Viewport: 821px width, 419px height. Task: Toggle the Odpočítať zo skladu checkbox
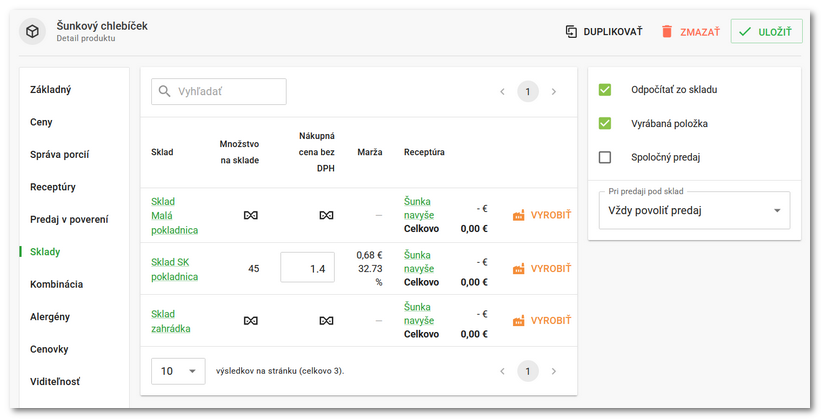pos(605,90)
